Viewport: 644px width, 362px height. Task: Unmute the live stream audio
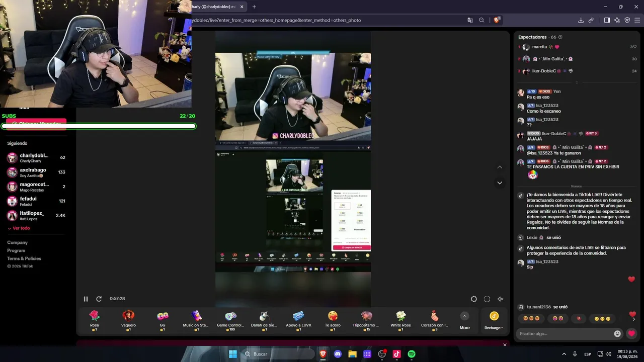[x=501, y=299]
